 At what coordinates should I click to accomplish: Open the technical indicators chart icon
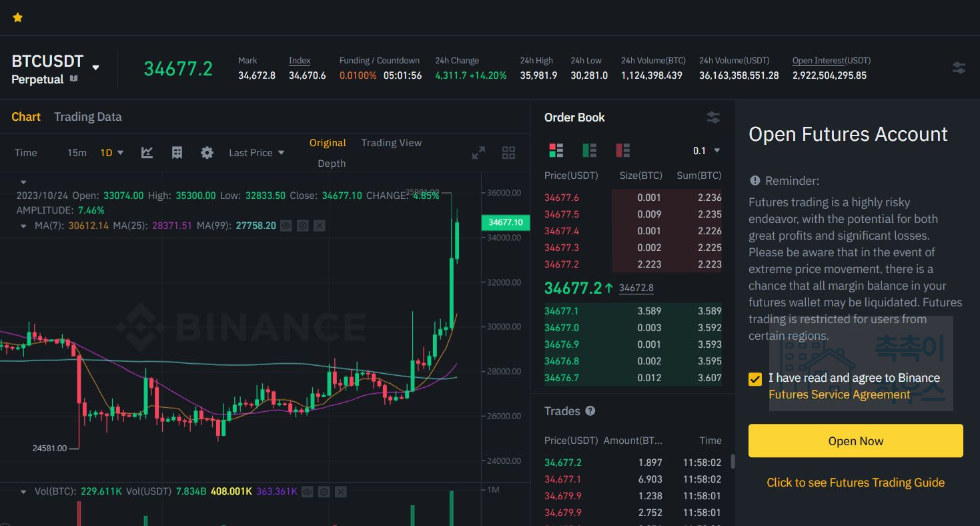point(147,153)
